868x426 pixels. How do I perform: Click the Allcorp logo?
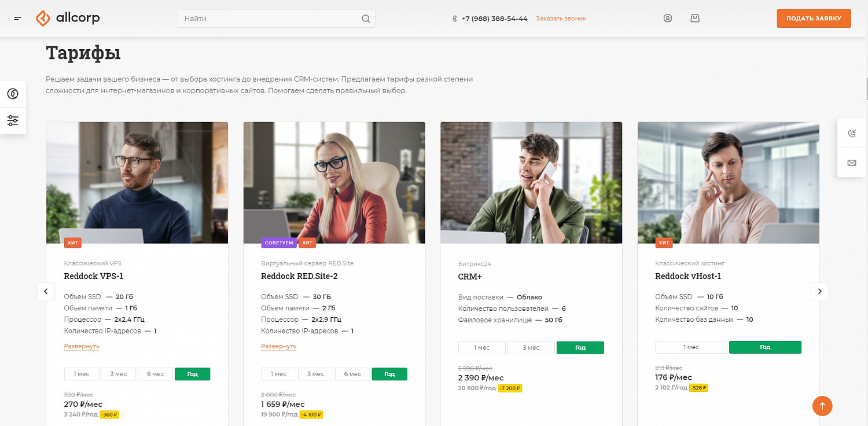coord(68,19)
